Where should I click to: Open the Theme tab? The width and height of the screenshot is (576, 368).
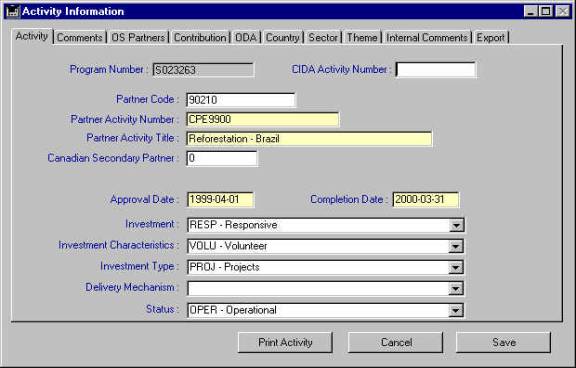click(362, 37)
